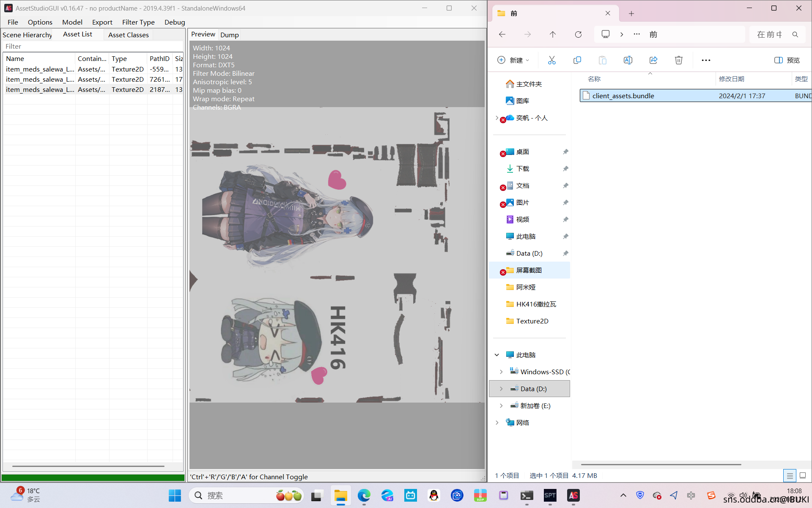812x508 pixels.
Task: Click the Rename icon in Explorer toolbar
Action: click(x=628, y=60)
